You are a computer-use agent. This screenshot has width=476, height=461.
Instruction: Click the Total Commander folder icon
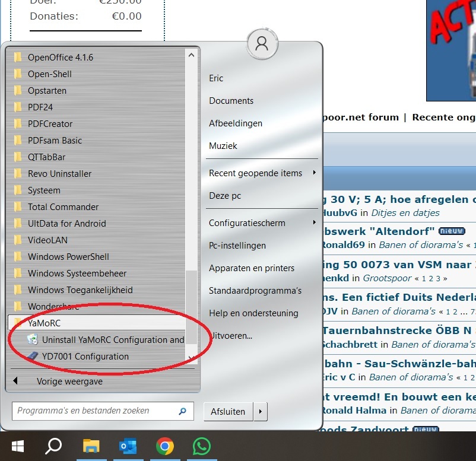18,206
